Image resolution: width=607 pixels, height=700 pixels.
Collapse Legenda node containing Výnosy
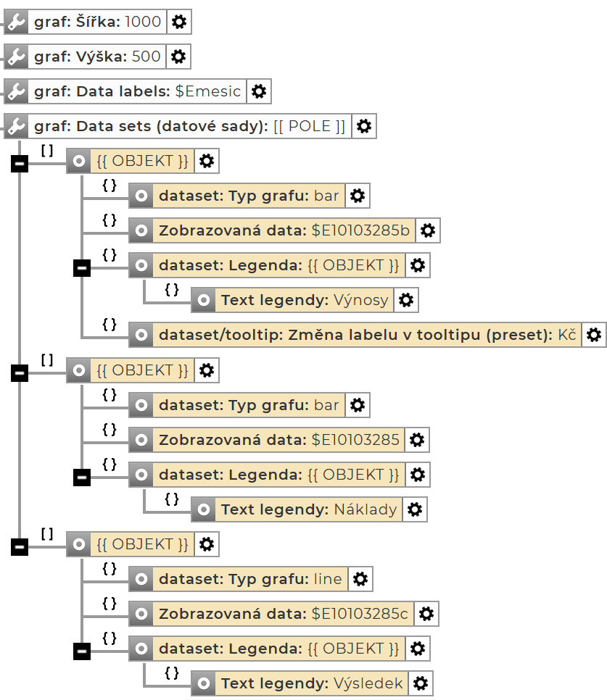click(82, 269)
